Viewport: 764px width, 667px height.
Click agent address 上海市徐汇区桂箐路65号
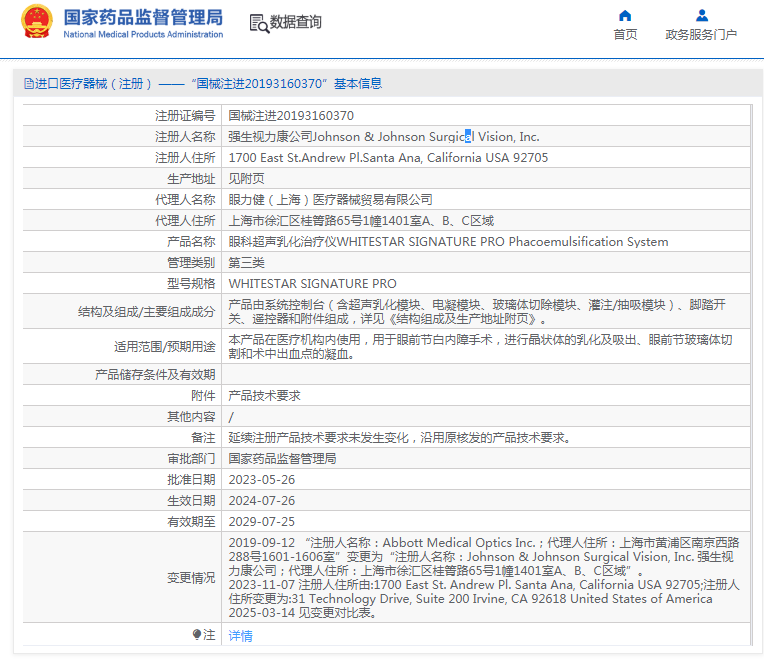pos(361,221)
